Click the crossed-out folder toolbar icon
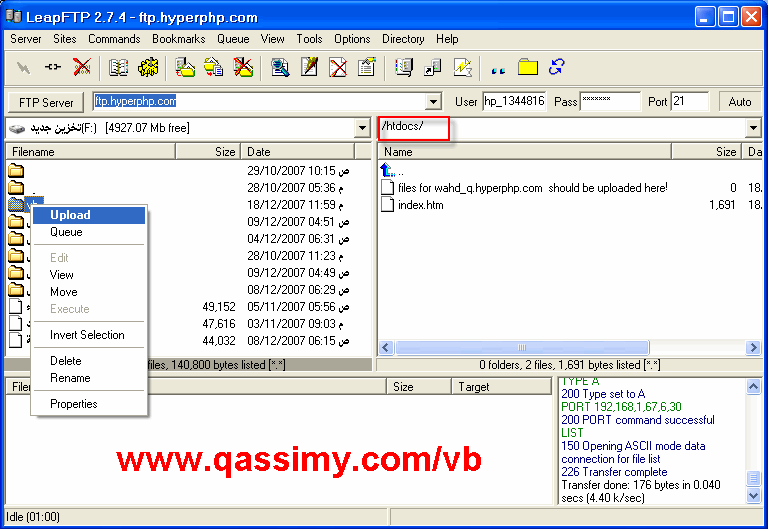 tap(243, 67)
